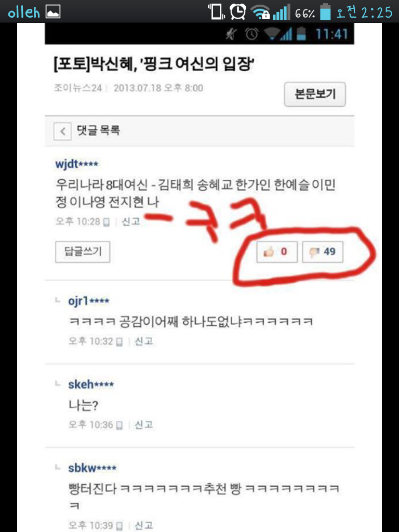Tap the vibrate phone icon in the status bar
The image size is (399, 532).
click(x=217, y=11)
